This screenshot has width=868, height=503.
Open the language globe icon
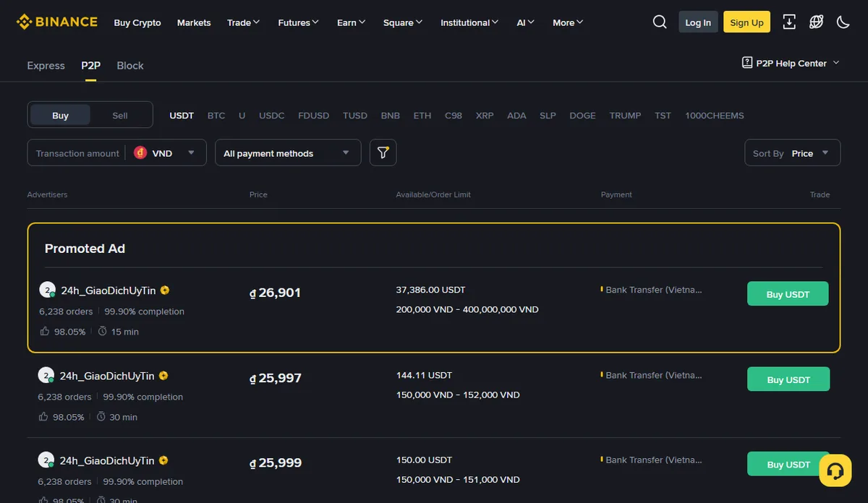(816, 22)
